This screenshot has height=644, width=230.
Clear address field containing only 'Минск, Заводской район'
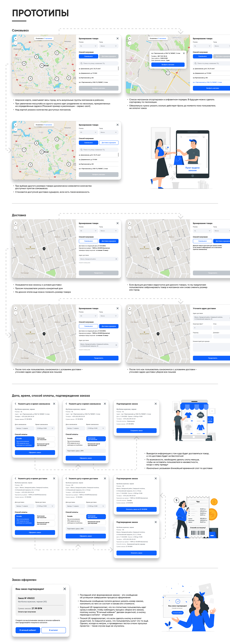116,259
